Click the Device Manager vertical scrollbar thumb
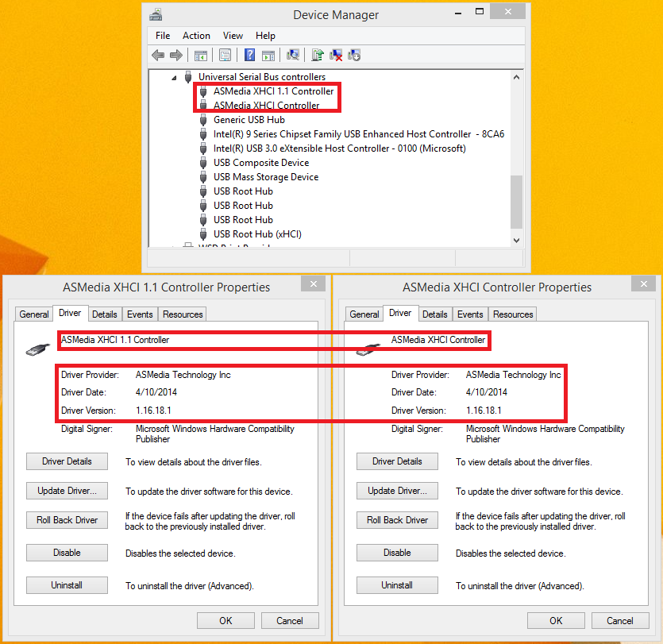Screen dimensions: 663x644 (x=516, y=202)
